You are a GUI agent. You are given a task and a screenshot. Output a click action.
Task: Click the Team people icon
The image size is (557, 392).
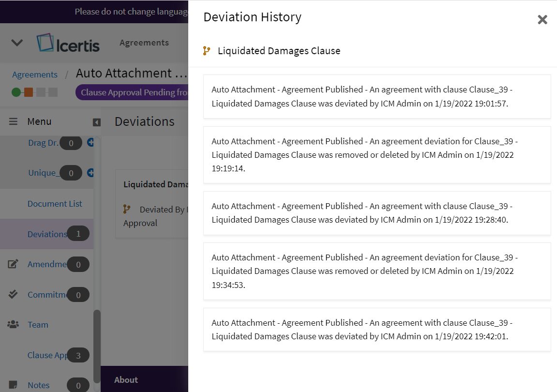(x=13, y=325)
